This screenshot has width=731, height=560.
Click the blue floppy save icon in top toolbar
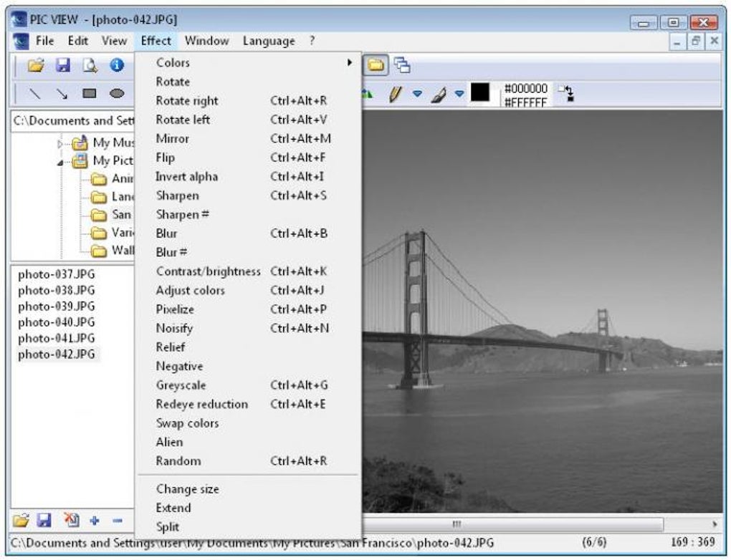63,66
